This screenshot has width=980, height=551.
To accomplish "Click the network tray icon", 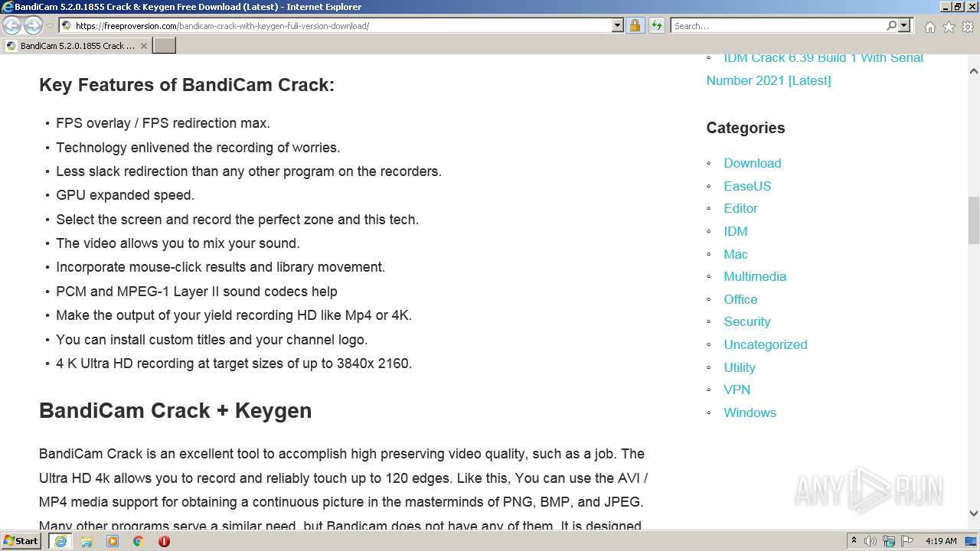I will pos(889,541).
